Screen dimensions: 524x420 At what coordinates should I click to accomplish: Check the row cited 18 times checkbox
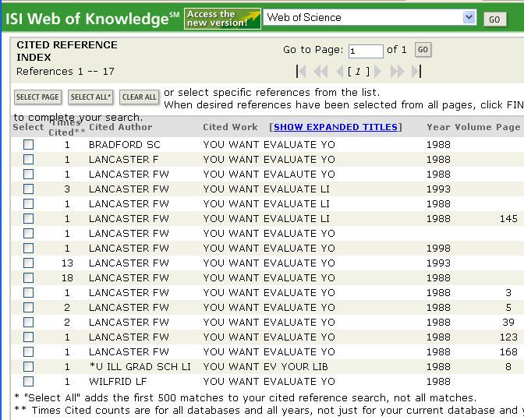[x=28, y=277]
